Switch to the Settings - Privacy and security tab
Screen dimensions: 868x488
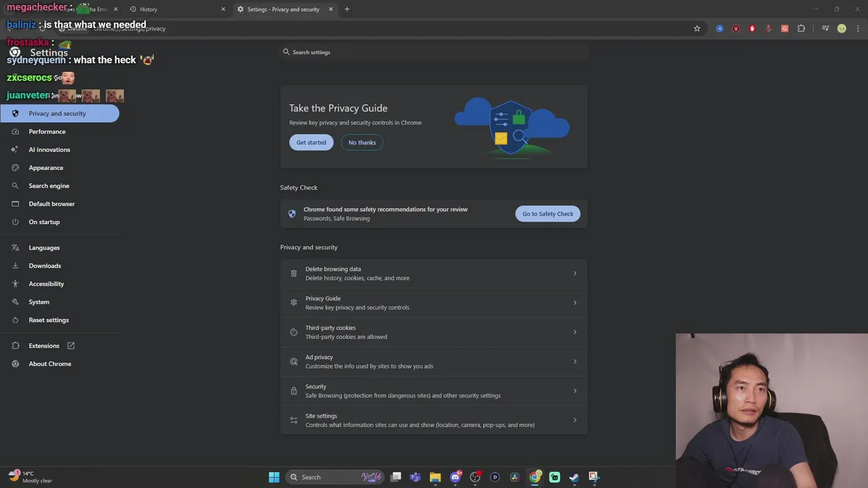pyautogui.click(x=285, y=9)
